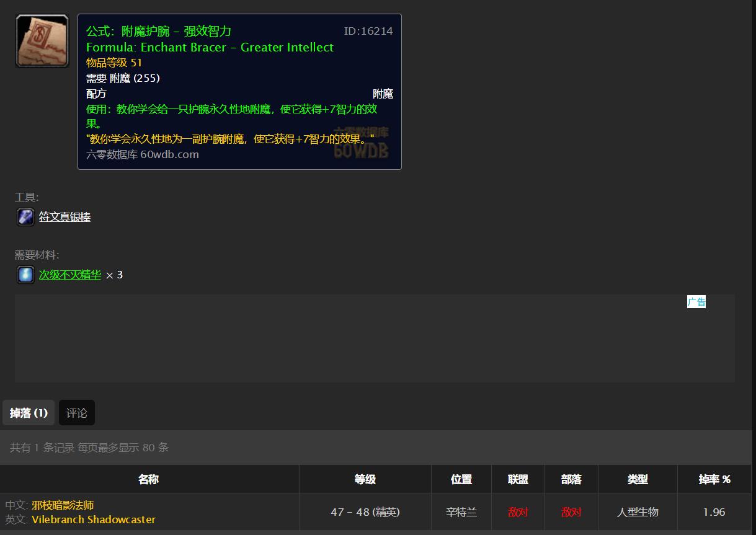Open the Vilebranch Shadowcaster link

[x=94, y=520]
